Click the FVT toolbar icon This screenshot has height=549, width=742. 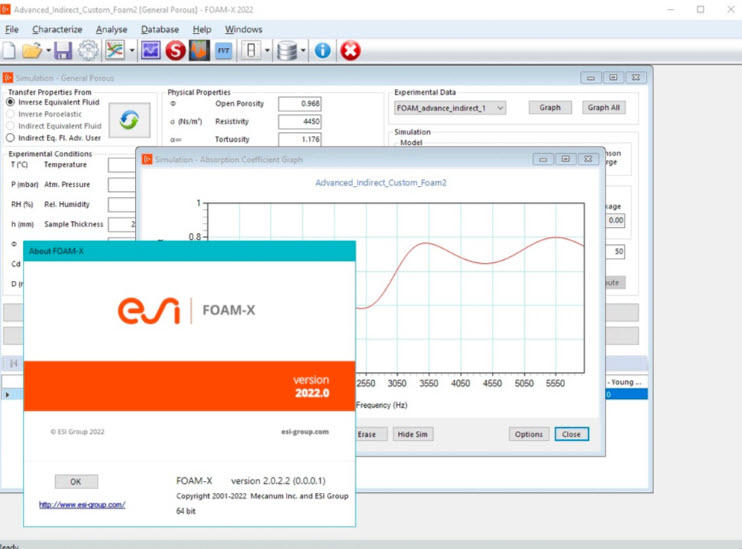pyautogui.click(x=223, y=50)
